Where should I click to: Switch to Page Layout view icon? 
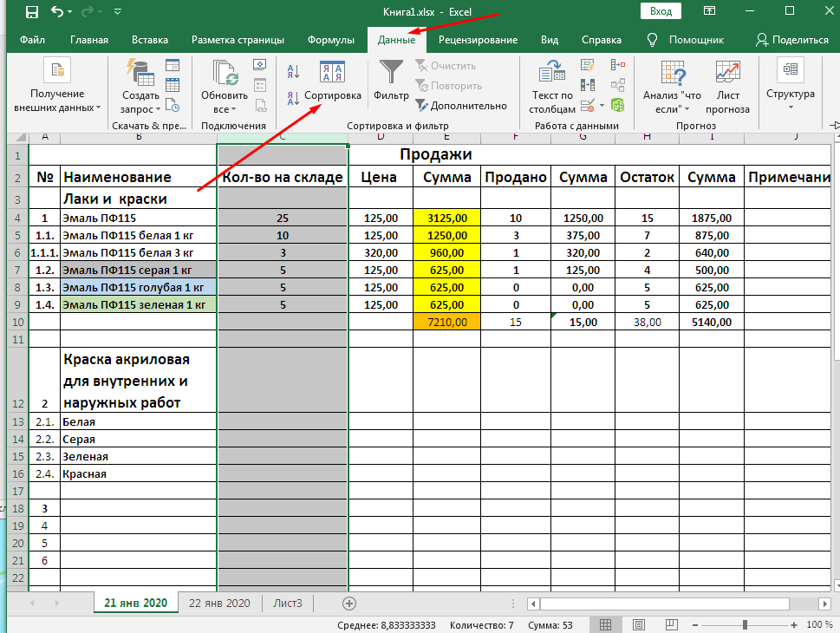tap(638, 624)
